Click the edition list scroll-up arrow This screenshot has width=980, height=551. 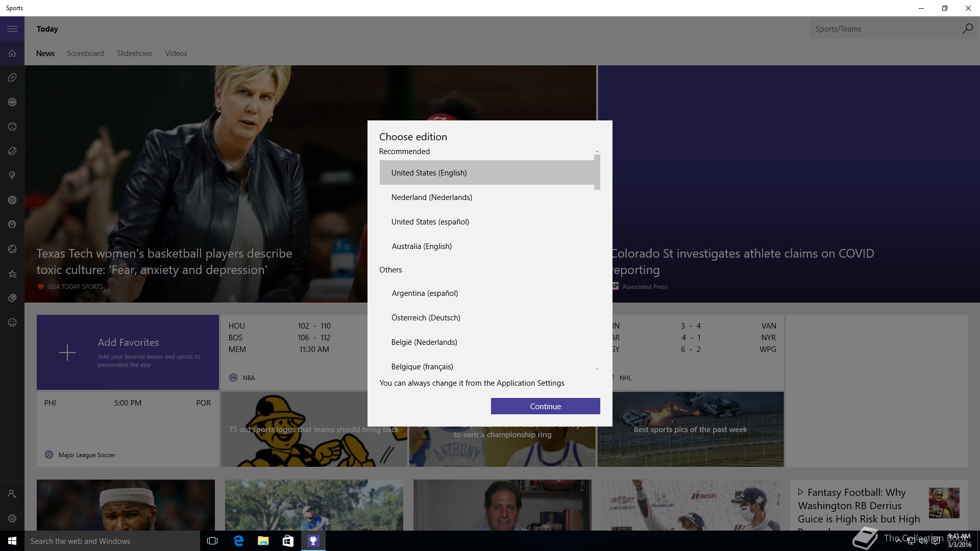597,152
